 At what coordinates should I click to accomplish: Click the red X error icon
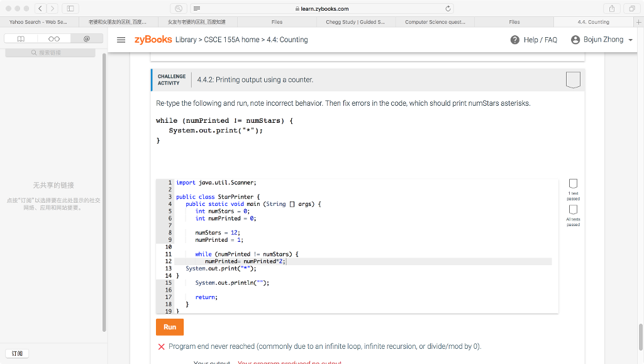pyautogui.click(x=162, y=347)
